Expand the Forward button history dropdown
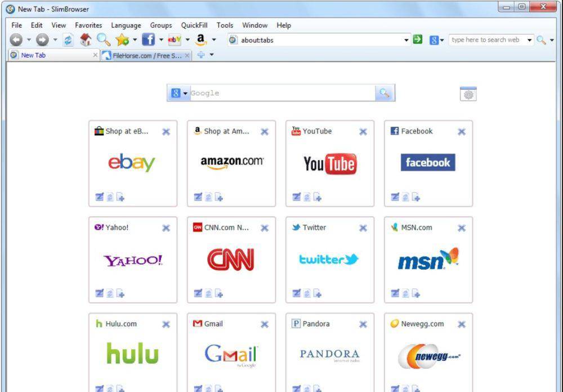This screenshot has height=392, width=563. (55, 39)
